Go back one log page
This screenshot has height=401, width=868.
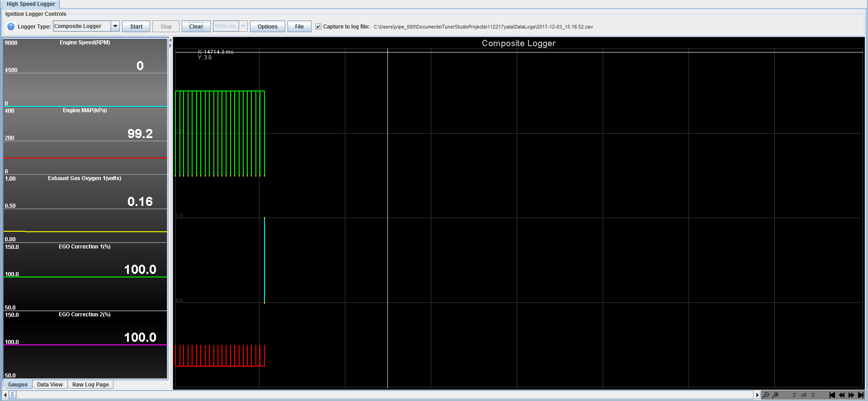click(841, 395)
